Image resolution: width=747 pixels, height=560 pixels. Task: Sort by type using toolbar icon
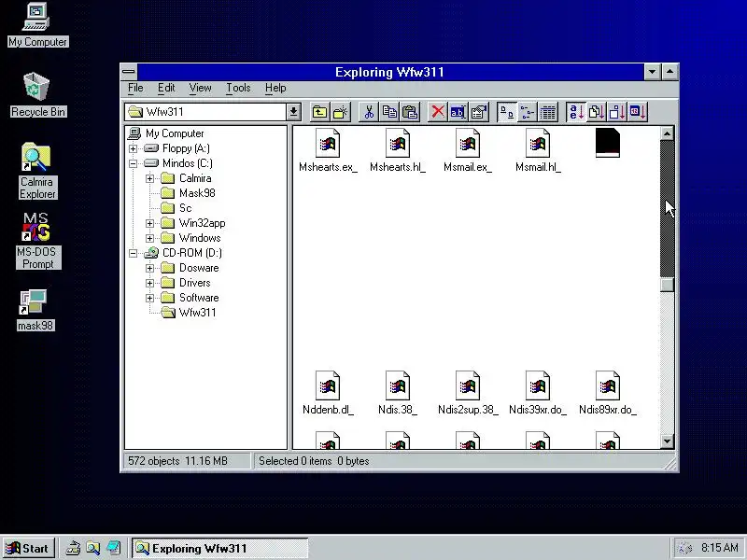click(x=597, y=112)
